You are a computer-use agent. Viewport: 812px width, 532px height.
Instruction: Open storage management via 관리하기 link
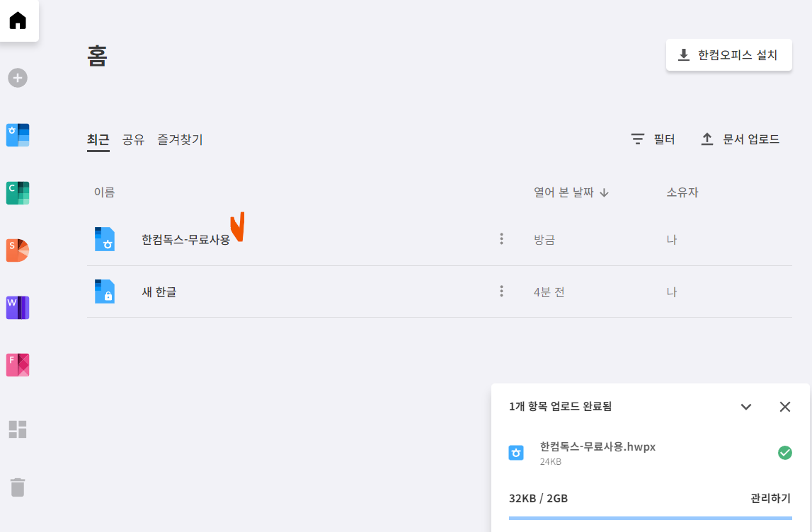pos(768,497)
